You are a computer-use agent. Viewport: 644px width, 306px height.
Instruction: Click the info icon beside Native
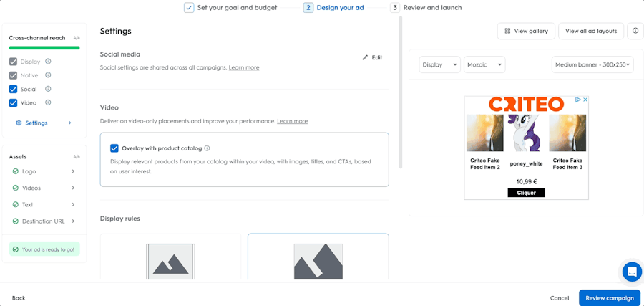48,75
